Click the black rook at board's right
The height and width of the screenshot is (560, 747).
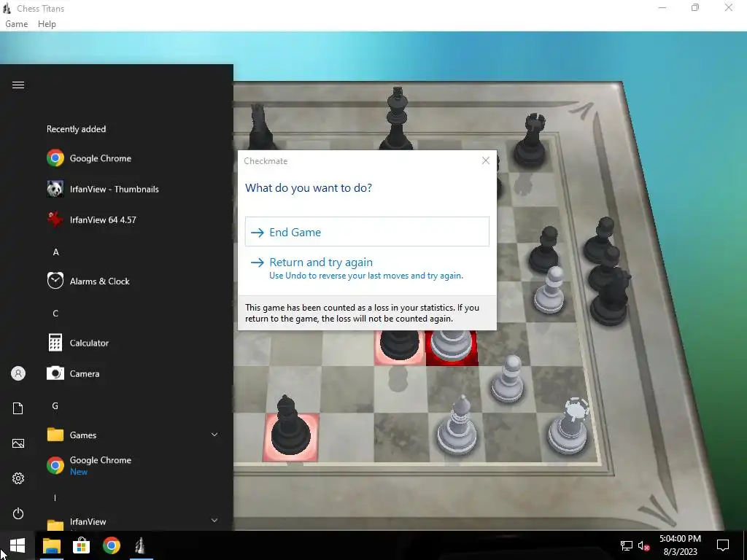pos(531,139)
